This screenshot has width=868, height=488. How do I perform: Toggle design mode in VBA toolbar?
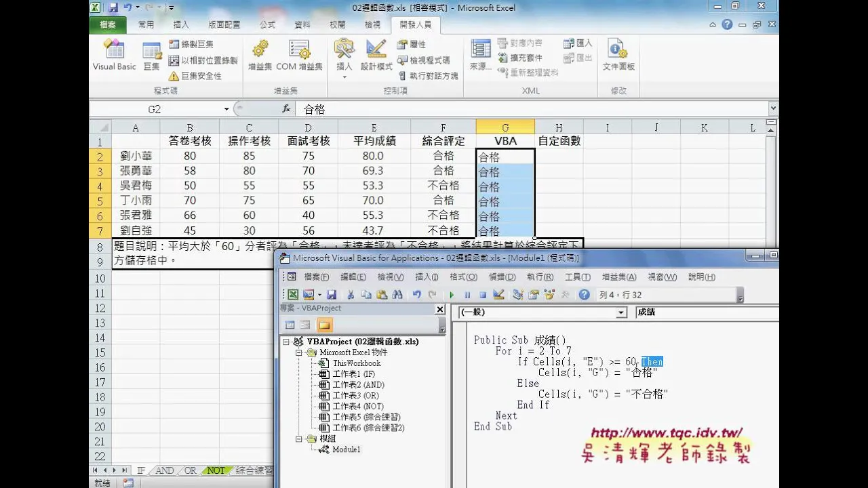(498, 295)
